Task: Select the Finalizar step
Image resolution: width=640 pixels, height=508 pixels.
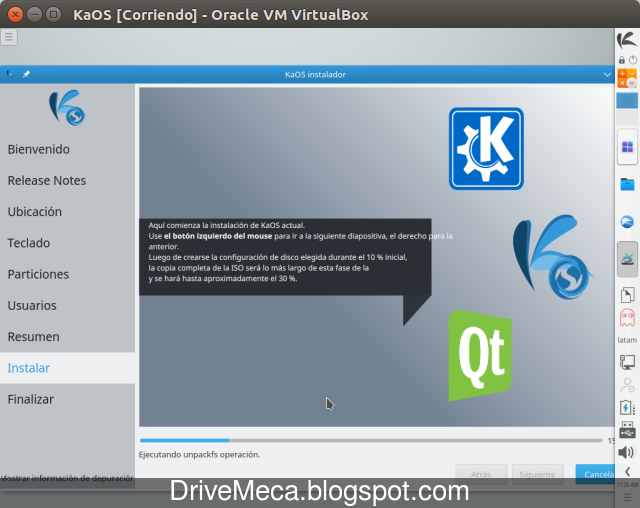Action: click(67, 399)
